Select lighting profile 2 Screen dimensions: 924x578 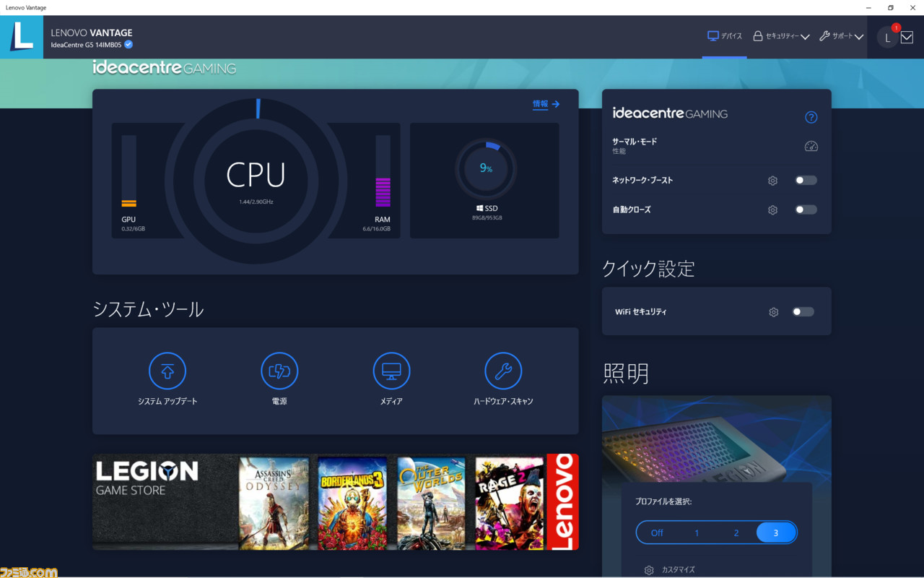tap(736, 533)
